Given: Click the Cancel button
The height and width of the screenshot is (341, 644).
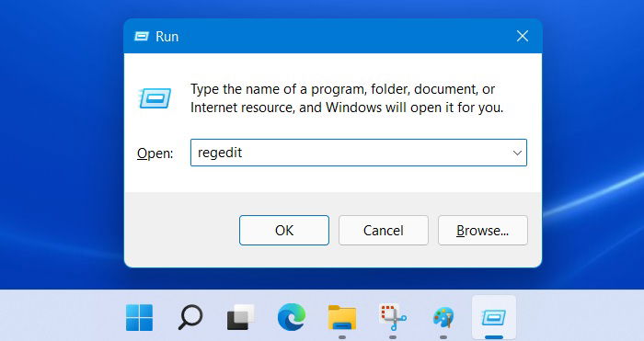Looking at the screenshot, I should (x=384, y=230).
